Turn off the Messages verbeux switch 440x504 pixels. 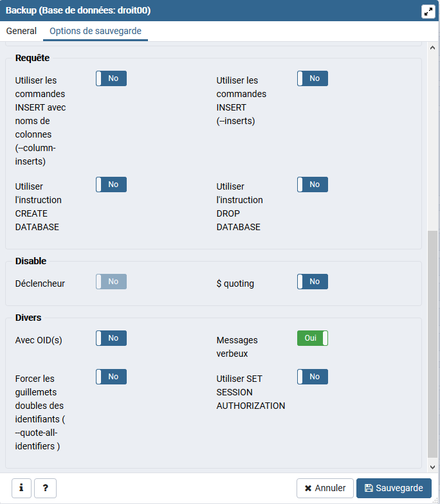pos(313,338)
